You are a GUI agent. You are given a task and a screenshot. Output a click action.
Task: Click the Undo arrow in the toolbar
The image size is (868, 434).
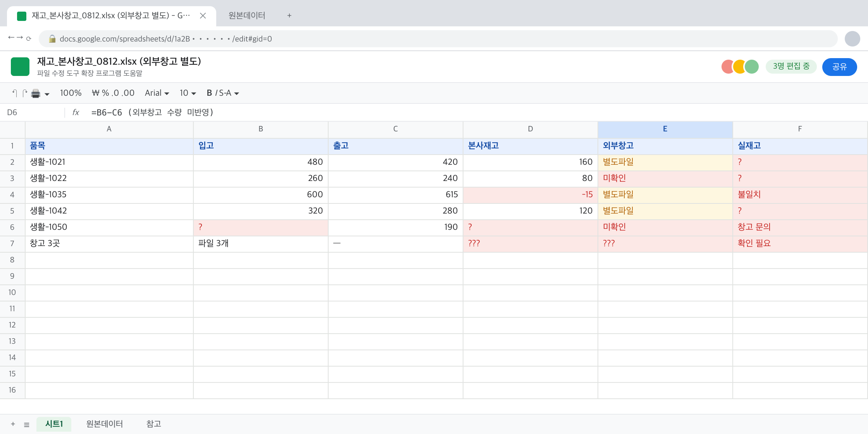coord(15,93)
